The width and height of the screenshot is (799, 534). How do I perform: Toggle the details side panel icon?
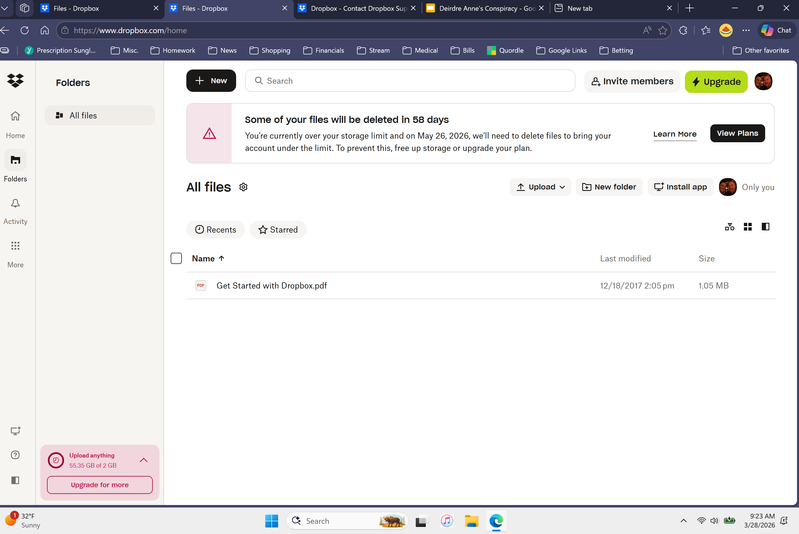(765, 227)
